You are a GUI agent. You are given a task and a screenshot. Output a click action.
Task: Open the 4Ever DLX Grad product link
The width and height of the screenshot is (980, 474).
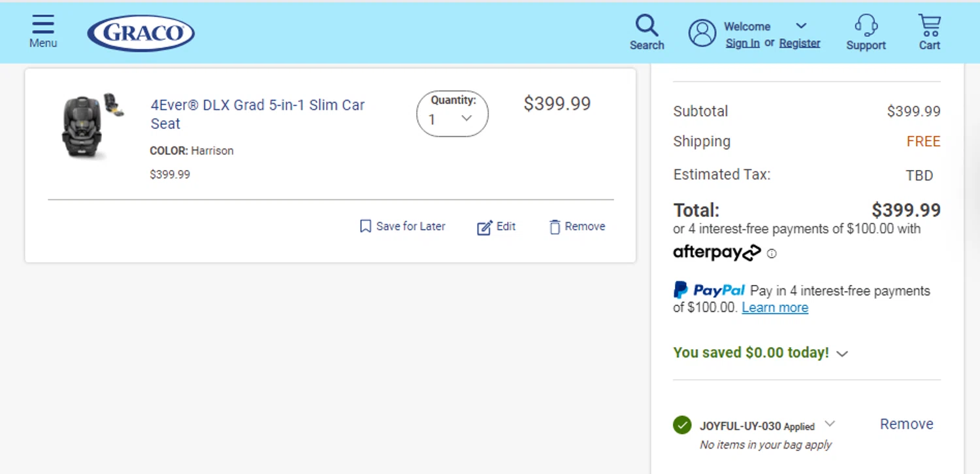pos(257,114)
